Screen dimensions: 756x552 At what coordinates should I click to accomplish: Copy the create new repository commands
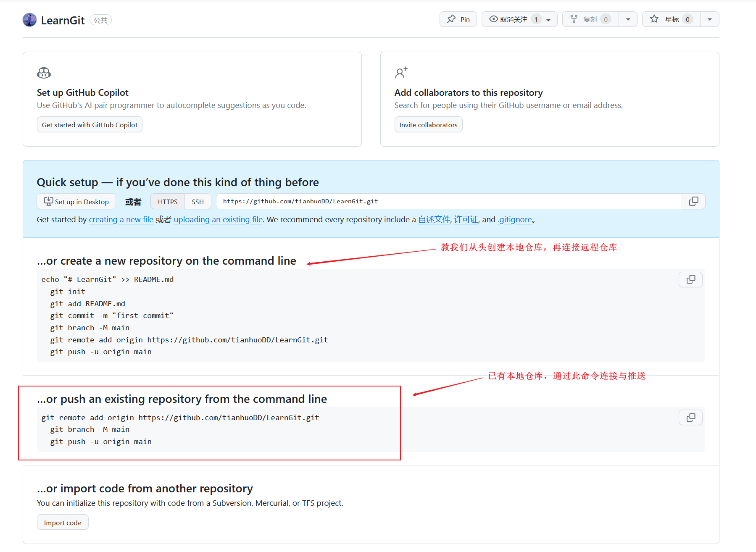tap(690, 280)
